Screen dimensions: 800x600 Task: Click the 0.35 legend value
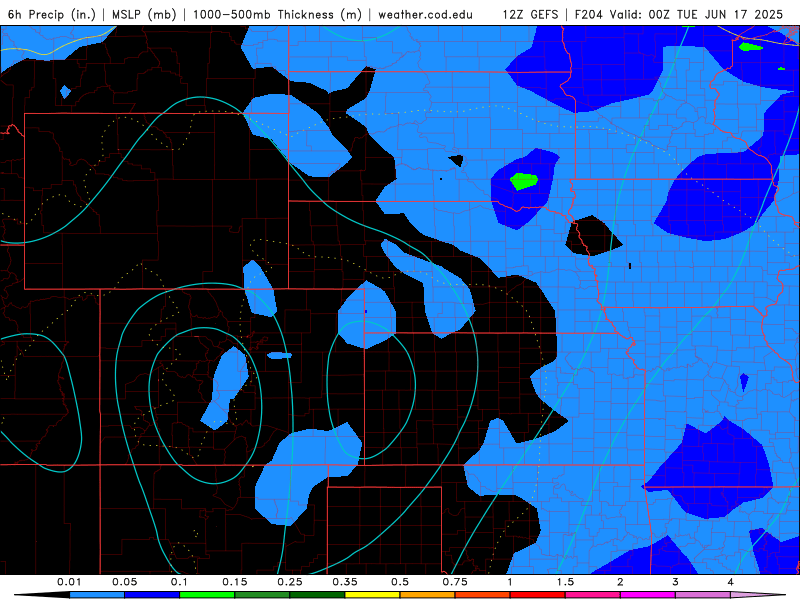coord(345,582)
